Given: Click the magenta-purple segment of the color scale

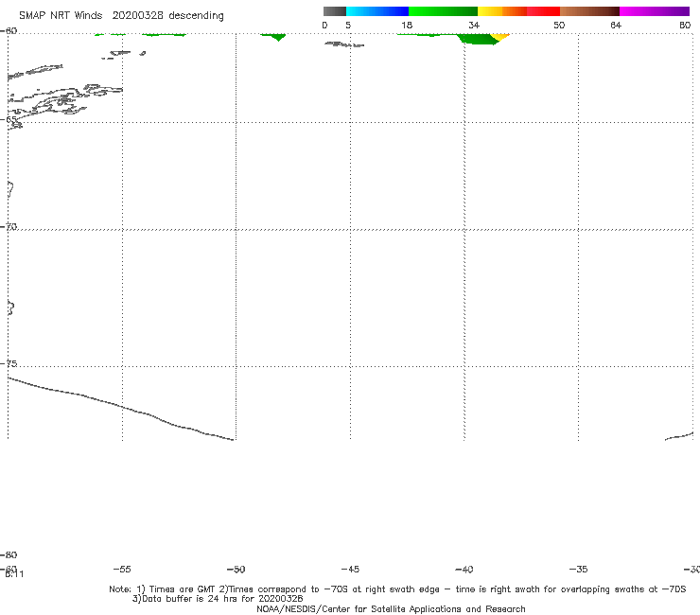Looking at the screenshot, I should pyautogui.click(x=655, y=11).
